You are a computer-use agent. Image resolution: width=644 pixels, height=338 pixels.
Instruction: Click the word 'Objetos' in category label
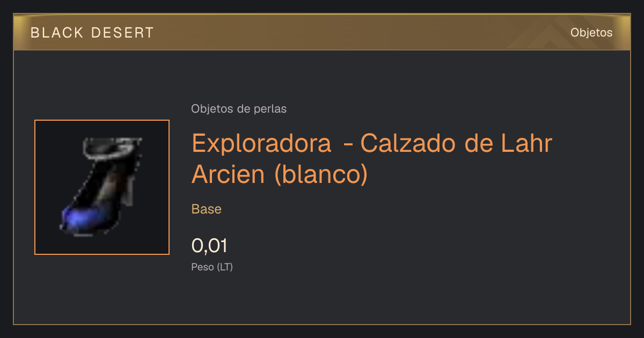213,109
